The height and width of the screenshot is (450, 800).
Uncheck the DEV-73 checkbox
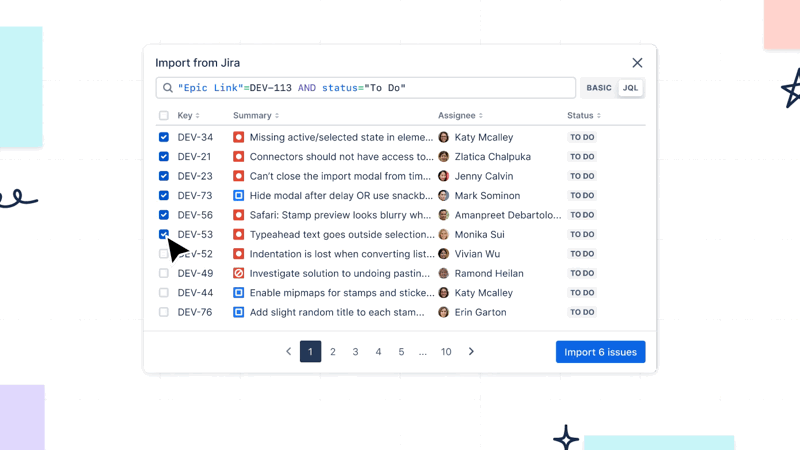(x=163, y=195)
